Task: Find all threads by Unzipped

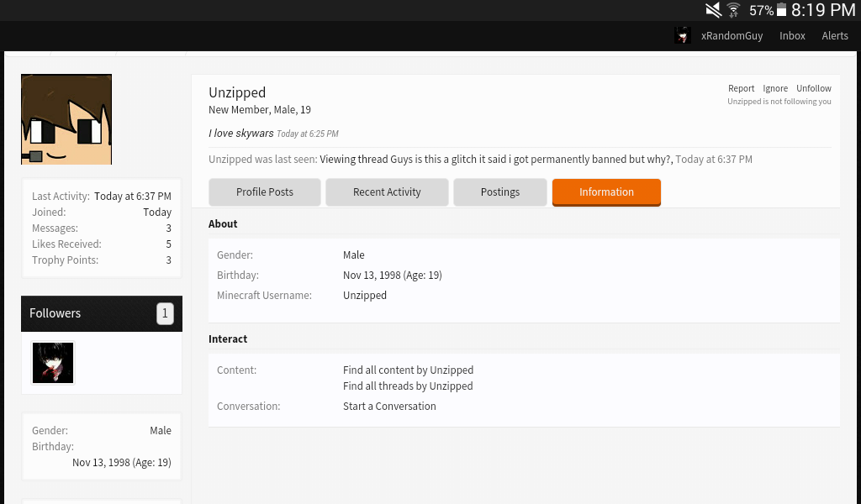Action: coord(408,386)
